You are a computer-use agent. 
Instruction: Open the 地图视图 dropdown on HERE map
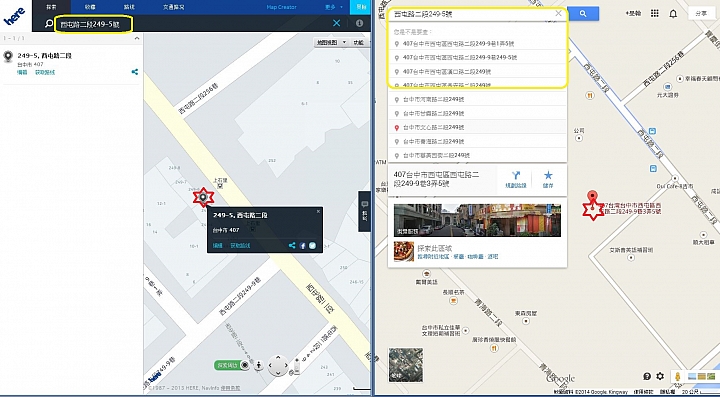point(331,42)
